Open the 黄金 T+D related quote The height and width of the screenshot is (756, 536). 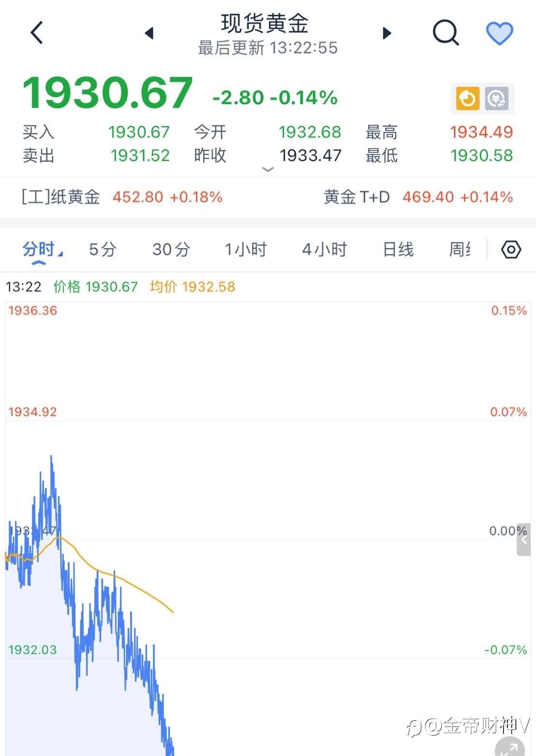(418, 197)
